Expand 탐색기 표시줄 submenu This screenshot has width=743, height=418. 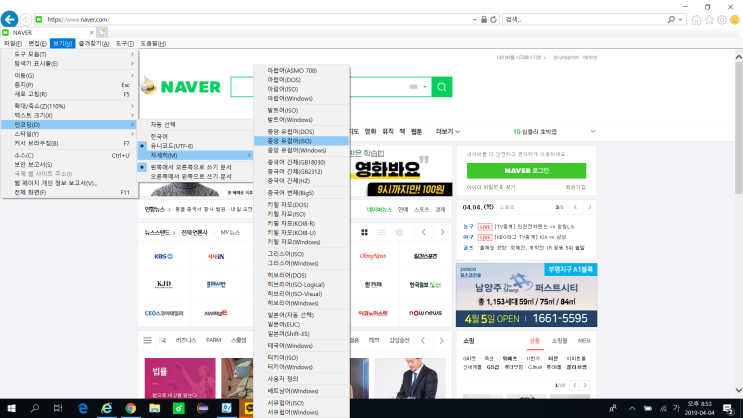click(70, 64)
